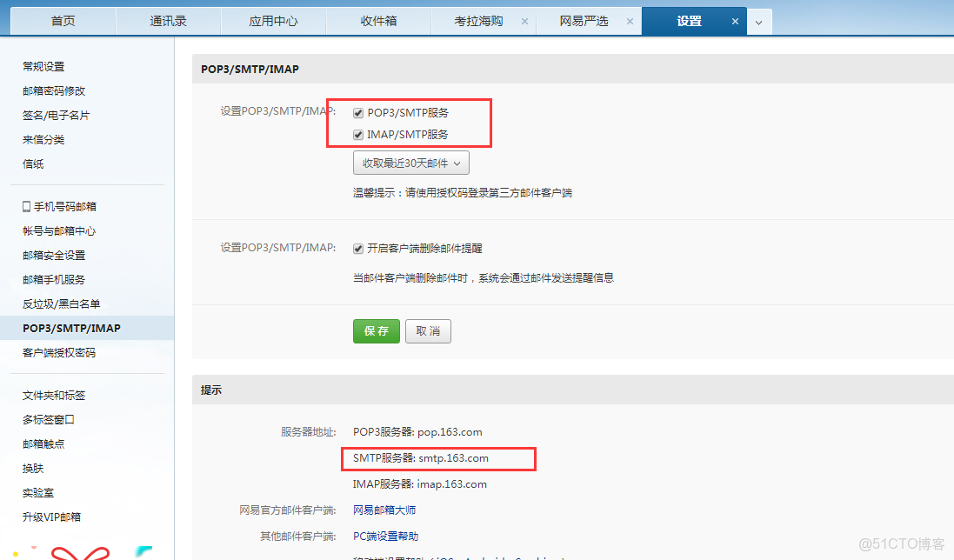Viewport: 954px width, 560px height.
Task: Go to the 应用中心 tab
Action: [x=273, y=20]
